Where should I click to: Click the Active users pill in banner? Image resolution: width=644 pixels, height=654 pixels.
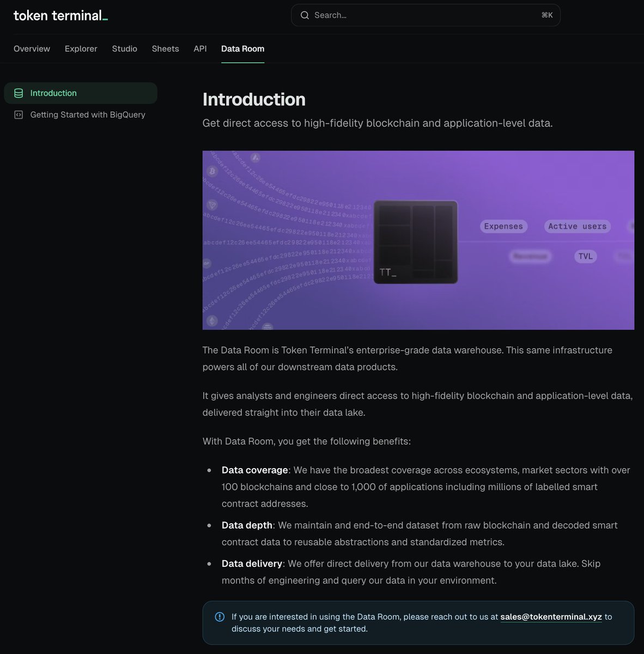click(578, 226)
